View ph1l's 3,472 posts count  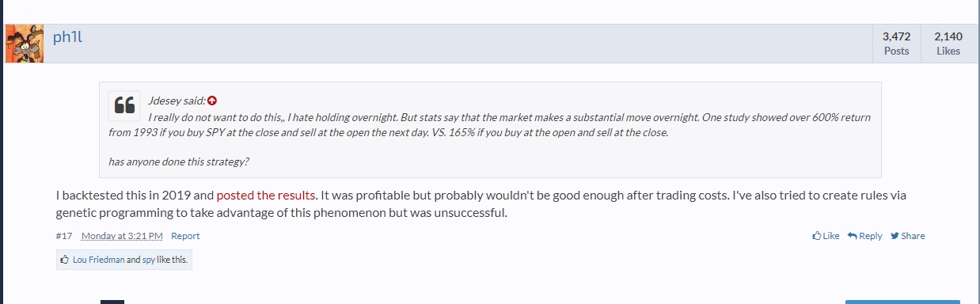click(896, 44)
